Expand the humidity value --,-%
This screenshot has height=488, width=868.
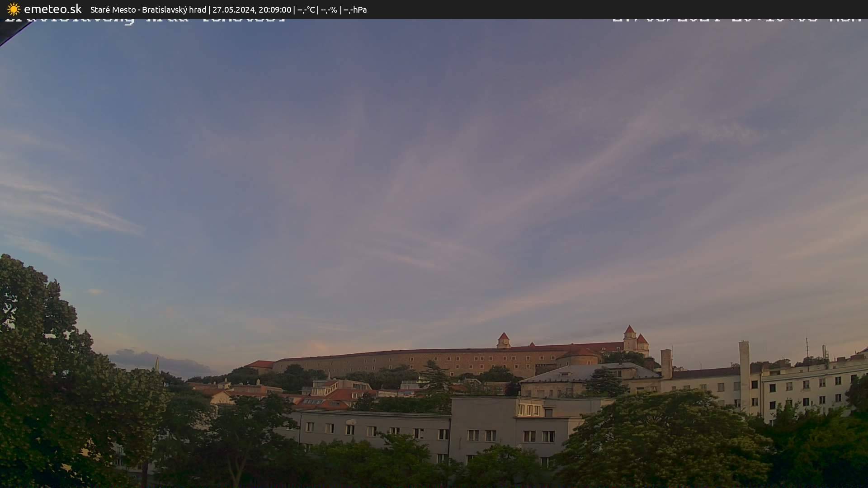point(329,9)
